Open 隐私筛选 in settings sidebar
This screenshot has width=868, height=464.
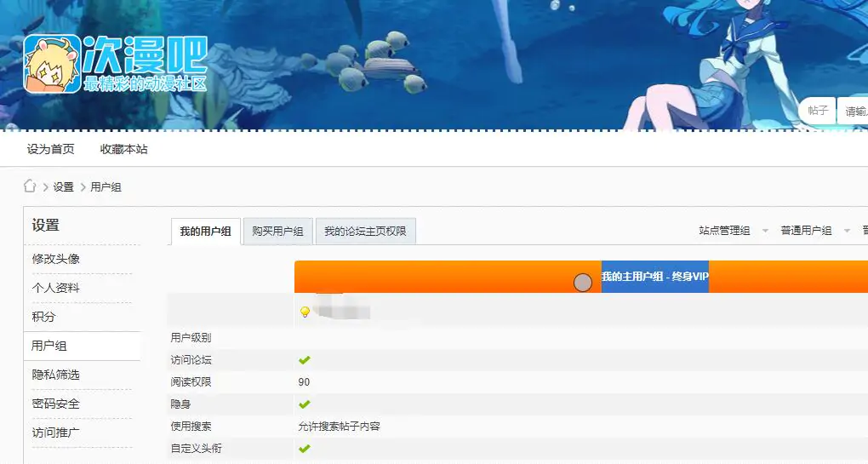click(56, 375)
